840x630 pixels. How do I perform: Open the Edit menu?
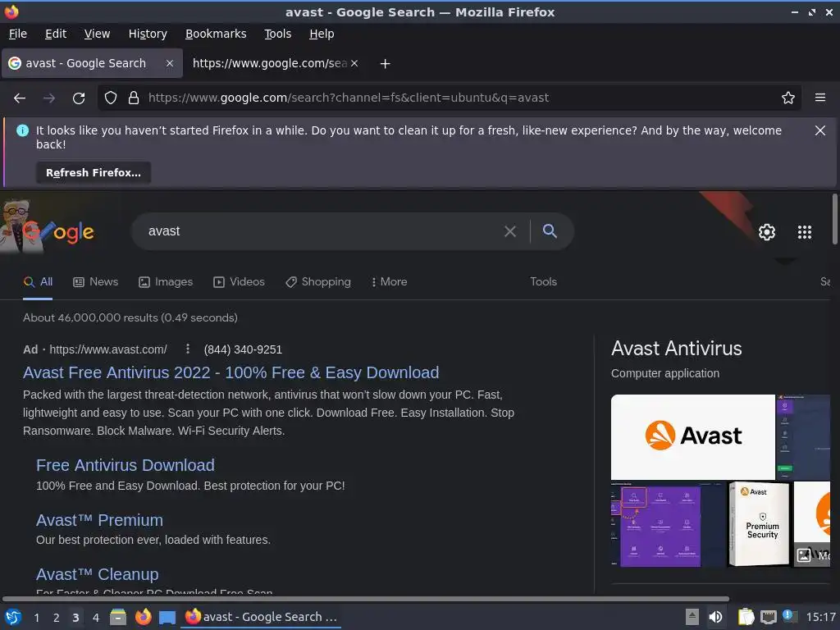click(56, 34)
